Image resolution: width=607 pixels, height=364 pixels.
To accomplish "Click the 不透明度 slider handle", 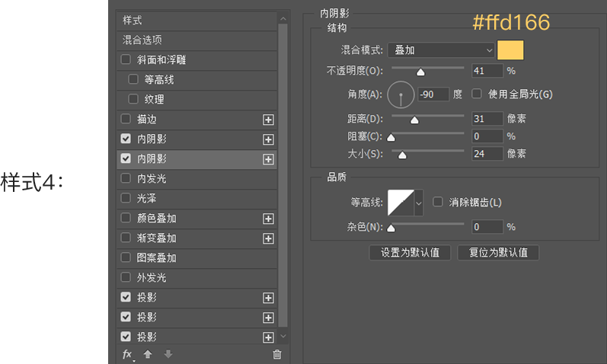I will tap(421, 72).
